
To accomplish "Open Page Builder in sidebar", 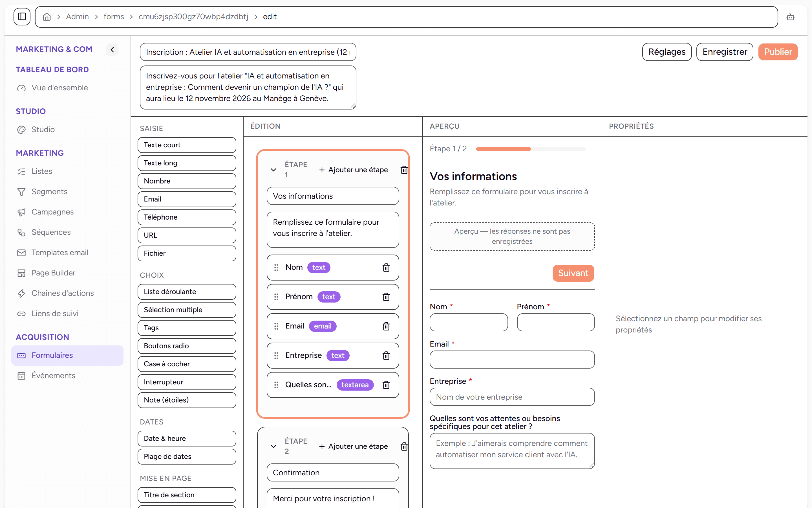I will tap(67, 273).
